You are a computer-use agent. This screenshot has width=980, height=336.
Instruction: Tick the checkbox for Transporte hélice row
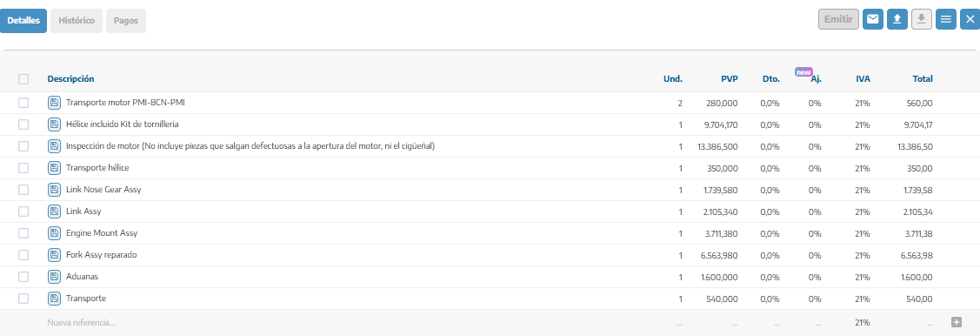[23, 168]
